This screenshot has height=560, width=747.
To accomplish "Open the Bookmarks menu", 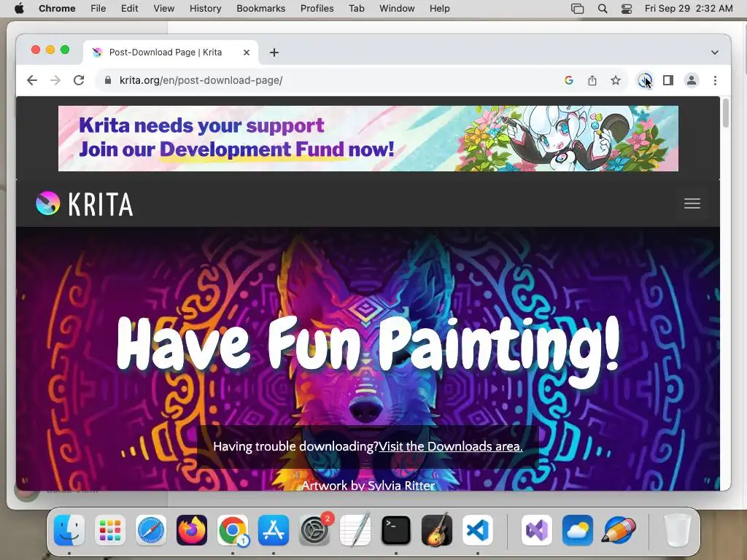I will point(260,9).
